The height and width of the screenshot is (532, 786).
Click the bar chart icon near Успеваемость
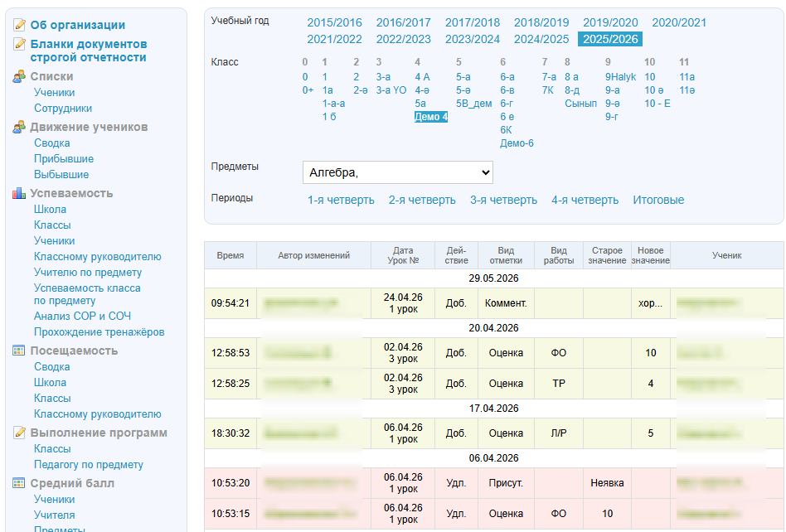tap(19, 193)
